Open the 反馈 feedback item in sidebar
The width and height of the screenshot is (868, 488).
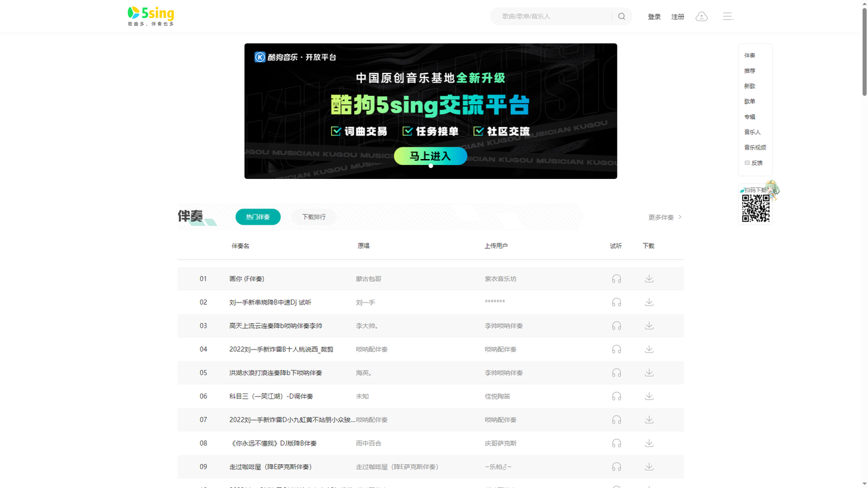pos(753,163)
